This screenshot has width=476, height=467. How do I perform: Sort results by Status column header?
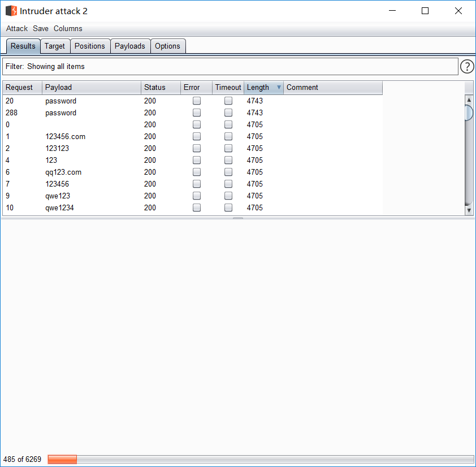pos(160,88)
